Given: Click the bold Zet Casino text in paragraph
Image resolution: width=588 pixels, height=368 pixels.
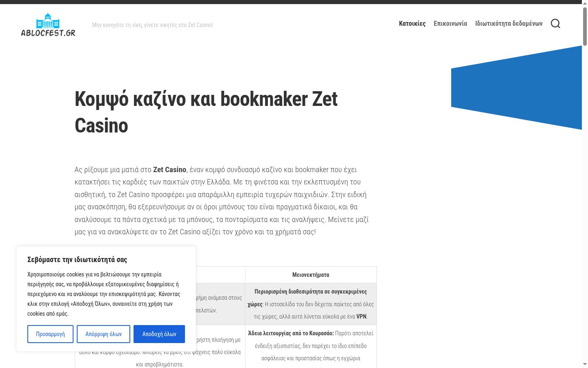Looking at the screenshot, I should 169,169.
